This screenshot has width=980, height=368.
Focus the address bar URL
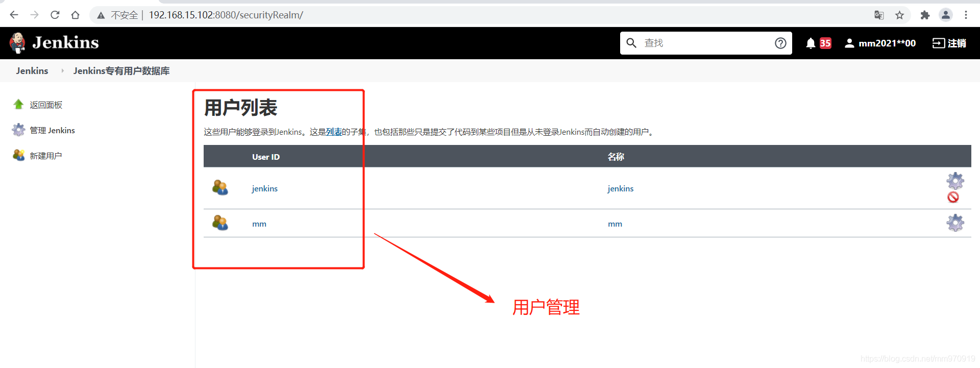click(x=226, y=15)
